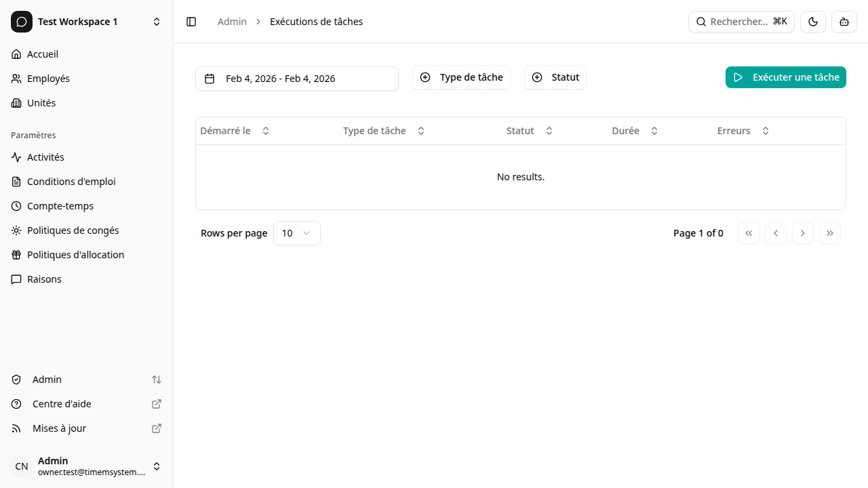Viewport: 868px width, 488px height.
Task: Add a Type de tâche filter
Action: pyautogui.click(x=461, y=77)
